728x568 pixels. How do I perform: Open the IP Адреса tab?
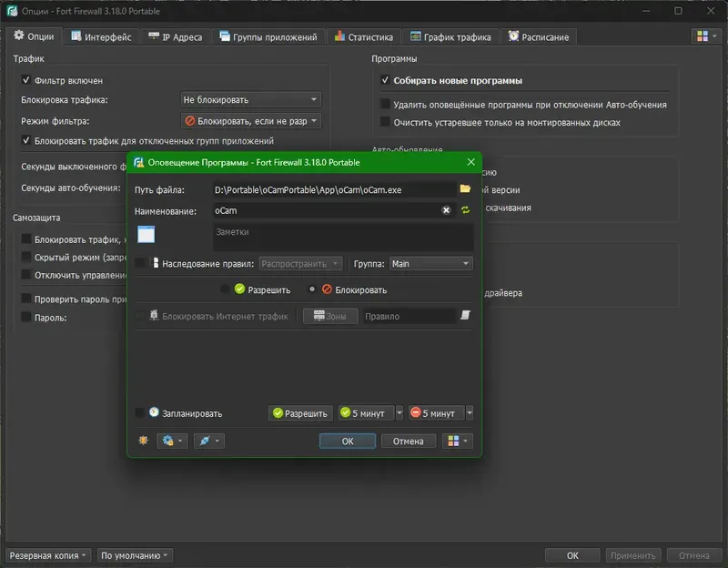point(175,37)
